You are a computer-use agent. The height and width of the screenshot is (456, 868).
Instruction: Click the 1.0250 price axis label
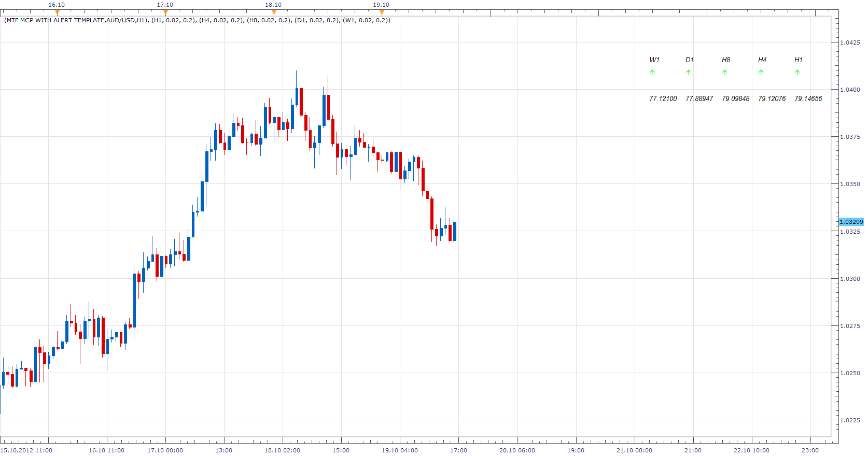850,373
